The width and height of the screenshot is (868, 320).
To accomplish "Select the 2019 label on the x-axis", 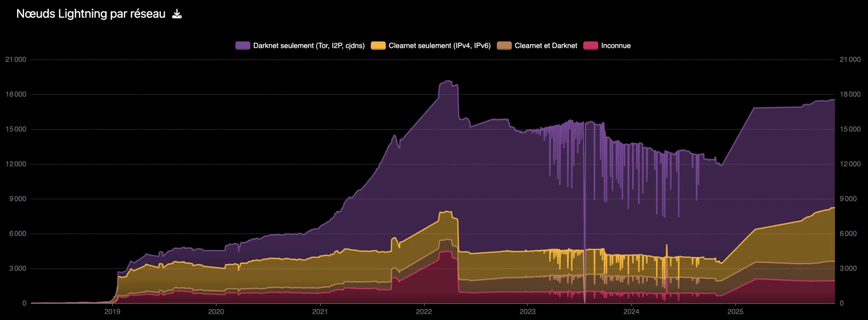I will click(x=112, y=312).
